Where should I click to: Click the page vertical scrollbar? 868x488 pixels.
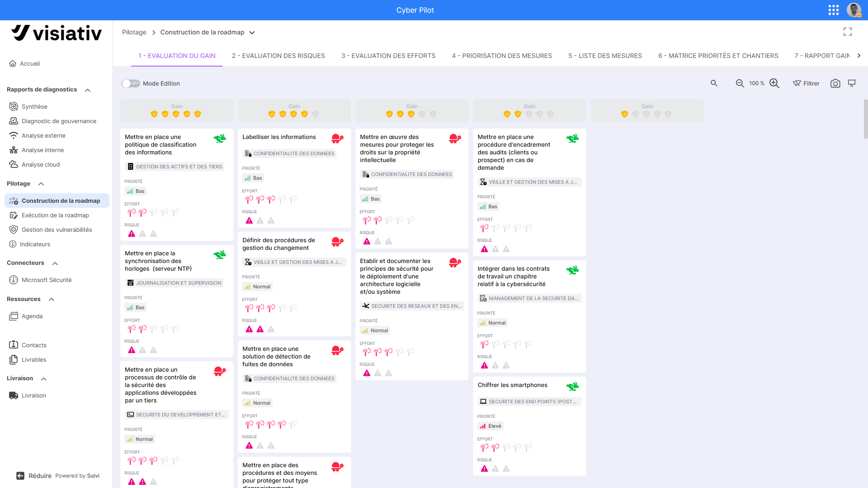pos(865,119)
